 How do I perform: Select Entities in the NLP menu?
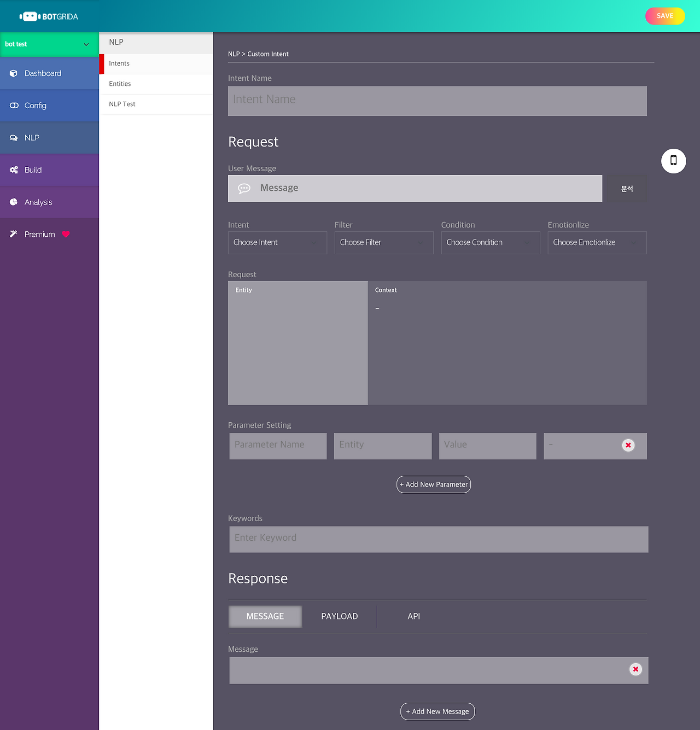120,84
